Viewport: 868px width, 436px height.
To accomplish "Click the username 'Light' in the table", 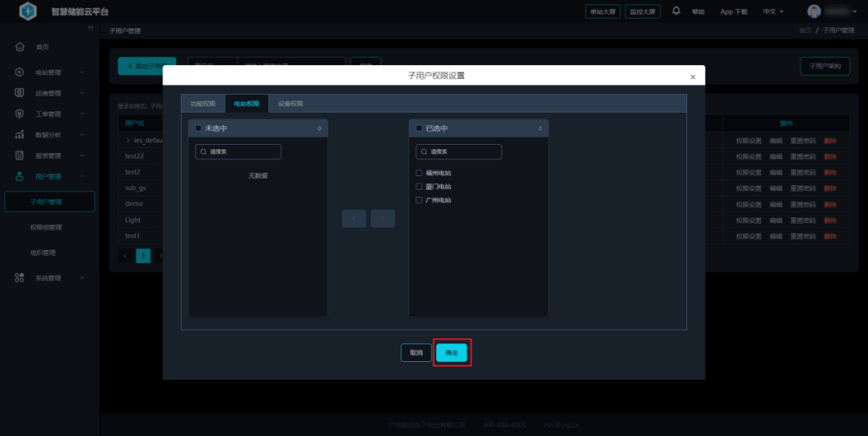I will pos(133,220).
